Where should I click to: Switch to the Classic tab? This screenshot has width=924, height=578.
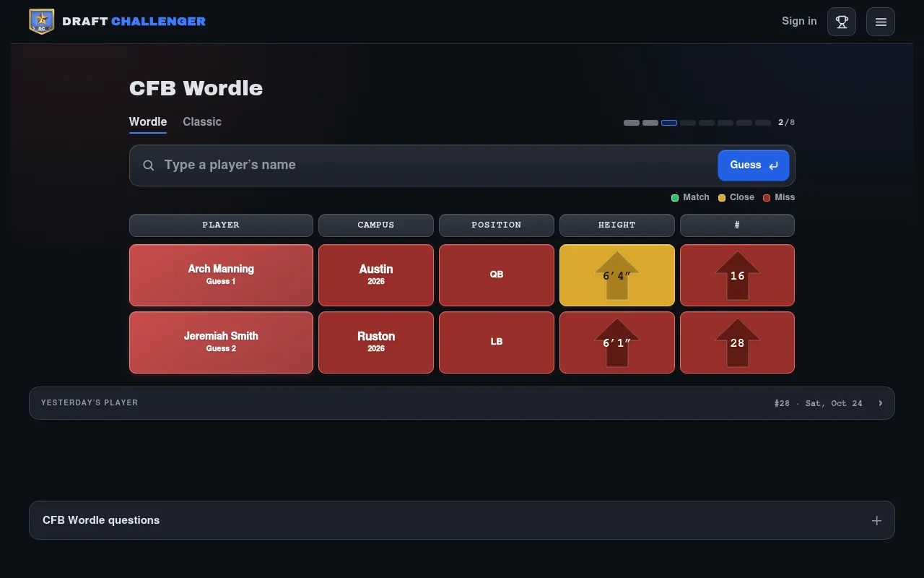(202, 122)
